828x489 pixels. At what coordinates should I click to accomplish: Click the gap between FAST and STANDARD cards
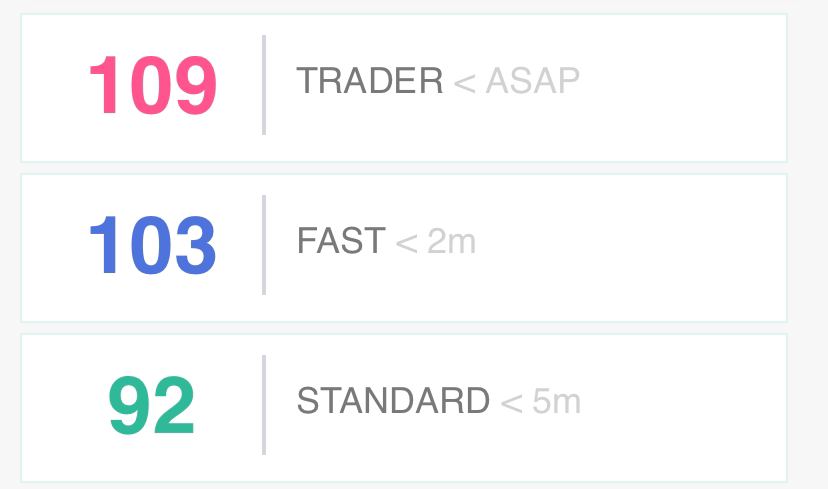[x=404, y=328]
